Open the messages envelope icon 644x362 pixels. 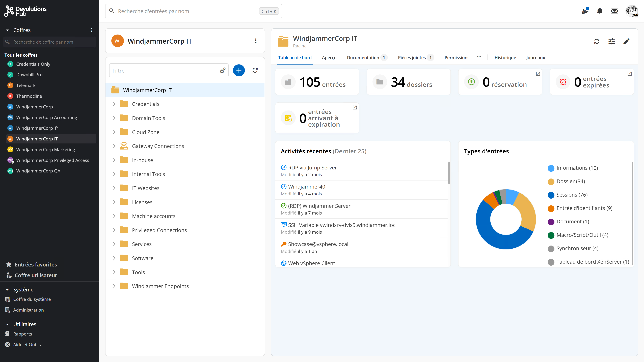pos(614,11)
